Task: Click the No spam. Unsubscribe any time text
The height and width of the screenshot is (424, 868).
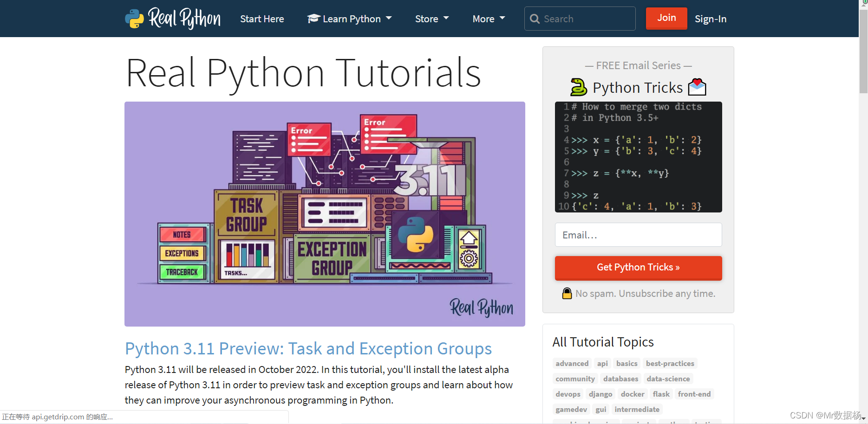Action: coord(645,294)
